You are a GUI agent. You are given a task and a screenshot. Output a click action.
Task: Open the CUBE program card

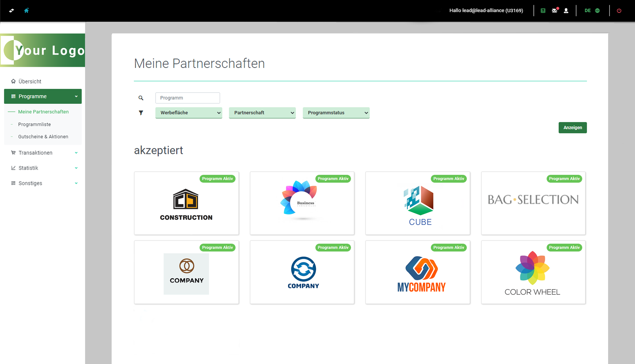pos(418,203)
